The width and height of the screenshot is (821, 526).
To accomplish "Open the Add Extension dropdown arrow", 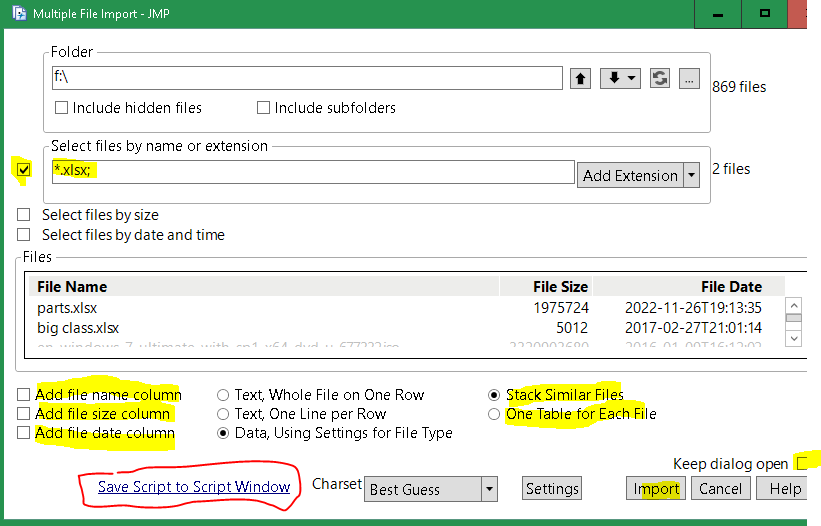I will point(691,175).
